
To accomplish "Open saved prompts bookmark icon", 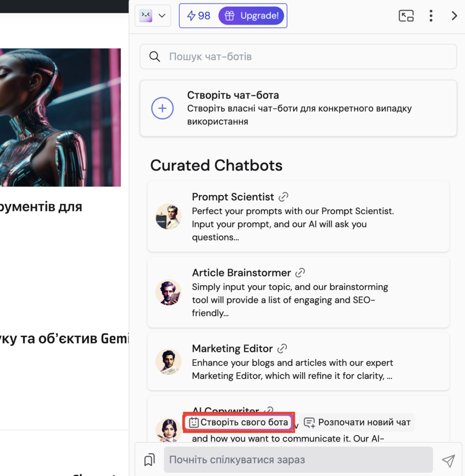I will pyautogui.click(x=149, y=460).
